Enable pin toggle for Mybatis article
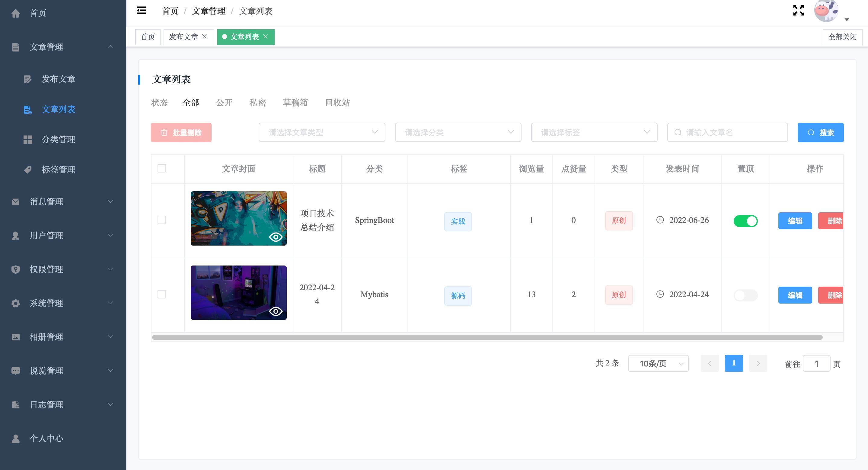This screenshot has height=470, width=868. pyautogui.click(x=745, y=295)
